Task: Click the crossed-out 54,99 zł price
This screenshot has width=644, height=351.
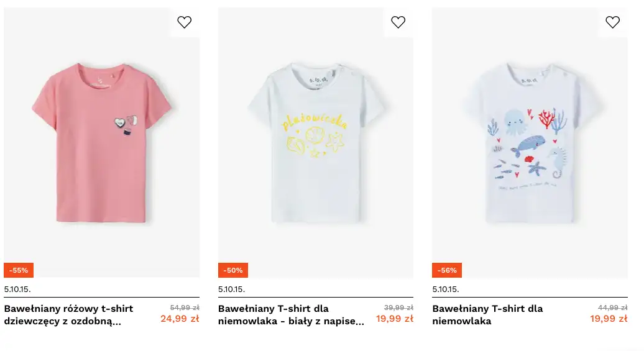Action: click(x=185, y=308)
